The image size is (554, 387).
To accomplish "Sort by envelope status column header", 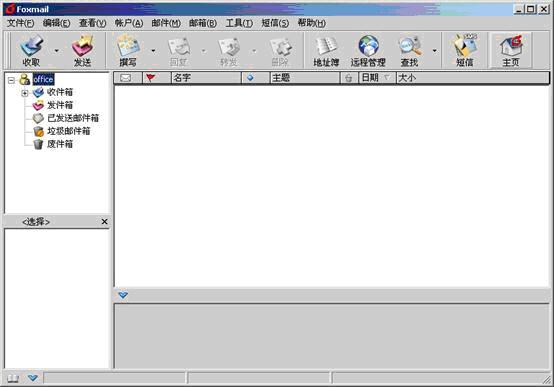I will 128,78.
